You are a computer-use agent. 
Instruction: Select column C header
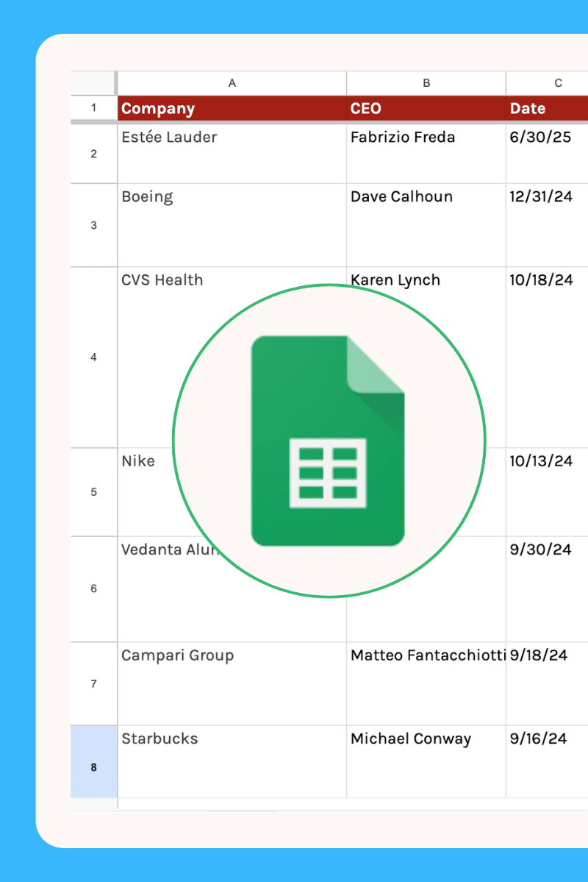(547, 83)
